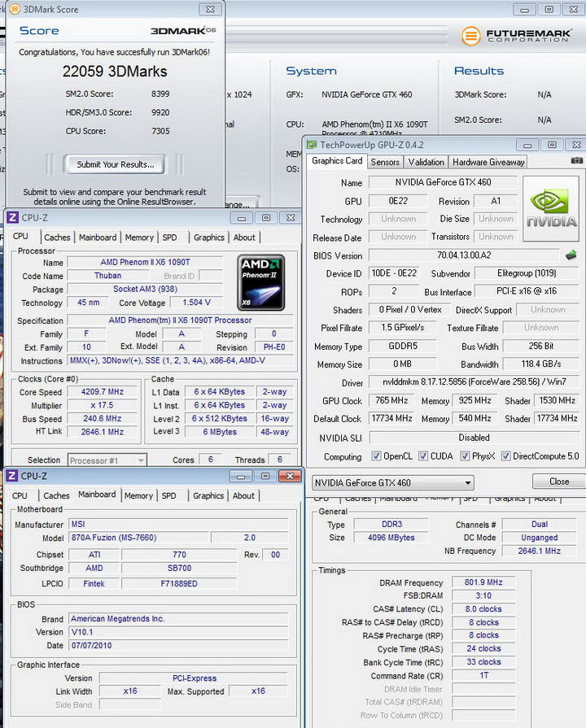Open the Hardware Giveaway tab
This screenshot has width=586, height=728.
coord(488,162)
